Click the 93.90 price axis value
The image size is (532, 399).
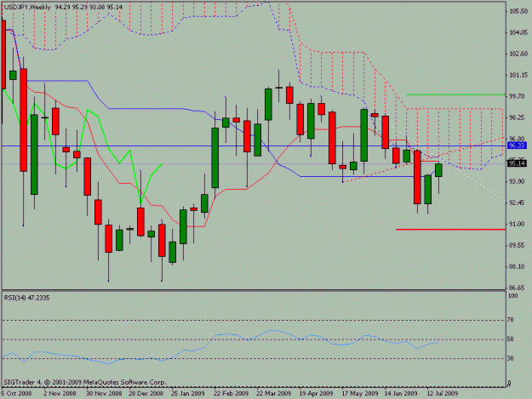pyautogui.click(x=518, y=181)
